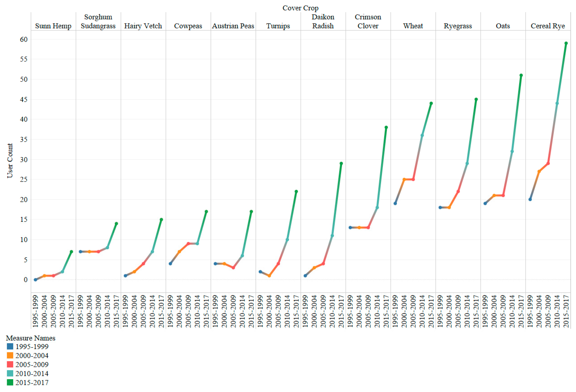The width and height of the screenshot is (576, 392).
Task: Click Sunn Hemp's first blue data point
Action: pyautogui.click(x=35, y=280)
